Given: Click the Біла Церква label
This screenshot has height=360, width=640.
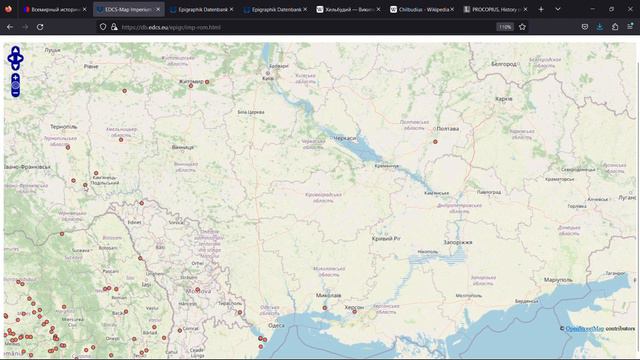Looking at the screenshot, I should (x=251, y=112).
